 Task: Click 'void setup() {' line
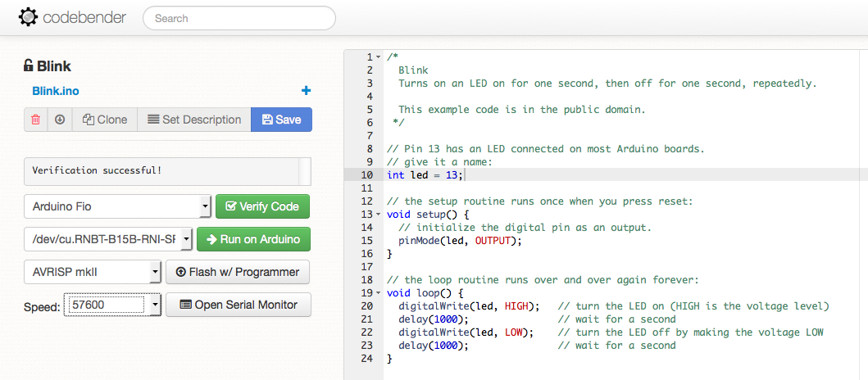428,215
